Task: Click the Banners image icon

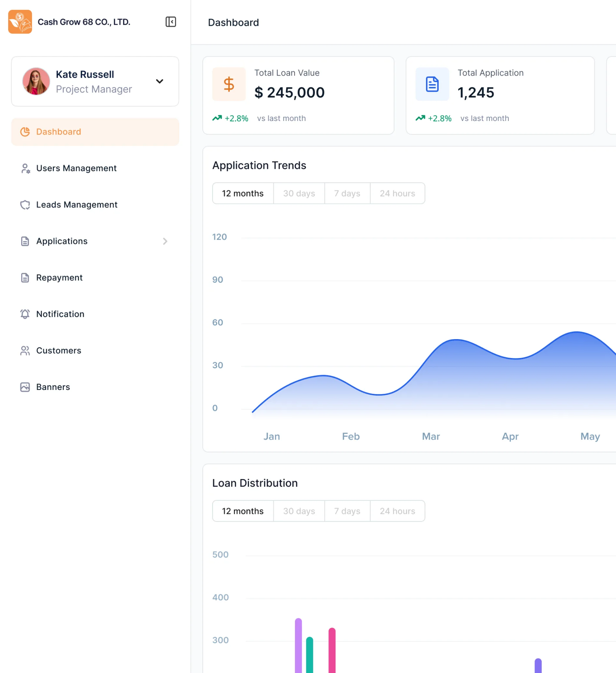Action: tap(25, 387)
